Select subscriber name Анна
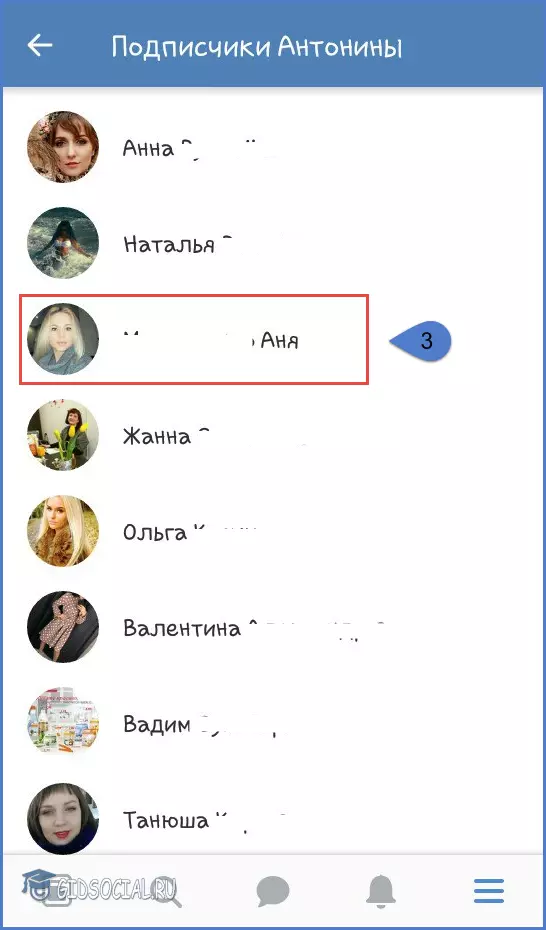The height and width of the screenshot is (930, 546). point(148,148)
